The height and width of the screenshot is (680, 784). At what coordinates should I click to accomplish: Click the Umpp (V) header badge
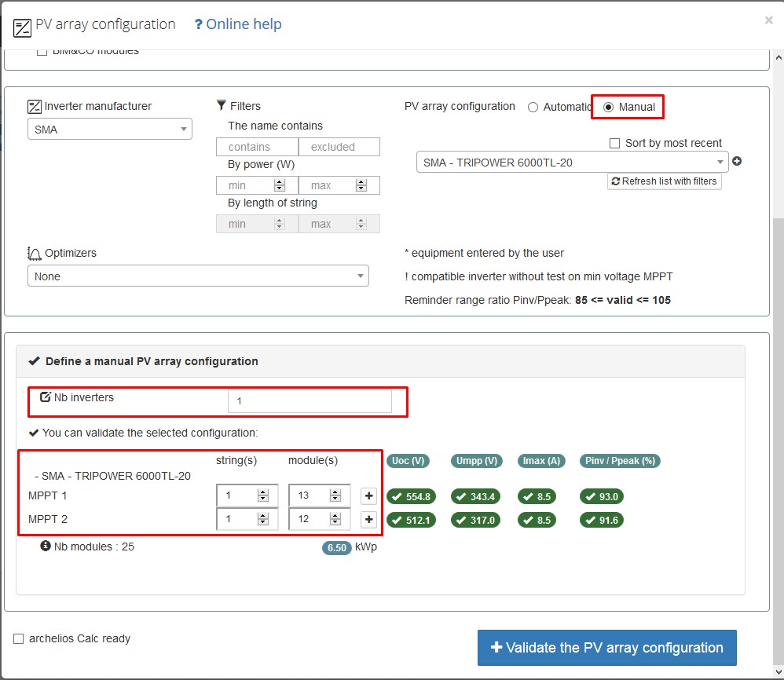coord(477,461)
